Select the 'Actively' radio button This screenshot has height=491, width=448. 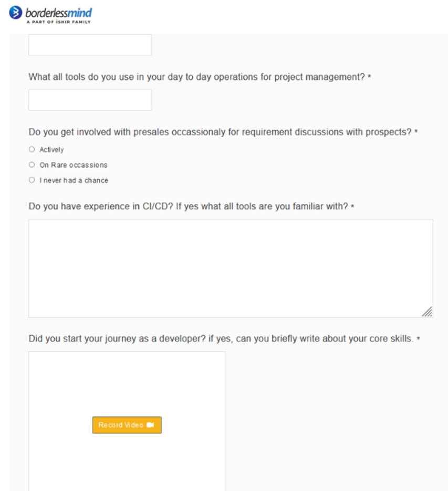coord(32,149)
